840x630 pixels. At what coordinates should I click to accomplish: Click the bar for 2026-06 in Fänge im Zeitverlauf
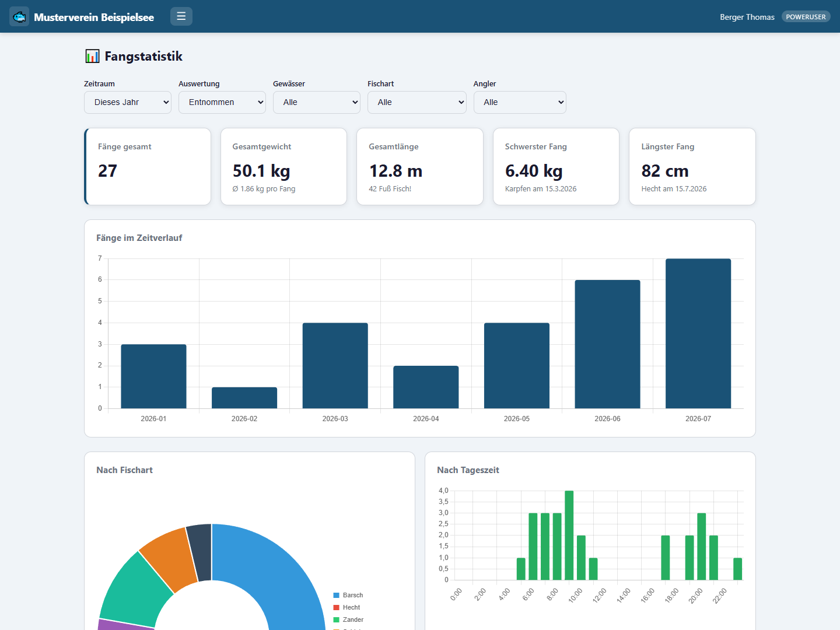pyautogui.click(x=607, y=344)
